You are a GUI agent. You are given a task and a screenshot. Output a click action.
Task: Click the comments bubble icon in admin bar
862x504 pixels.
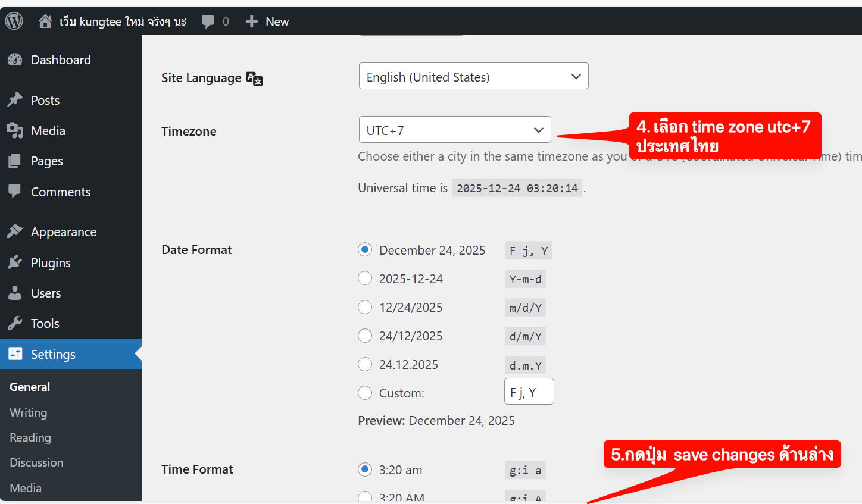(208, 21)
